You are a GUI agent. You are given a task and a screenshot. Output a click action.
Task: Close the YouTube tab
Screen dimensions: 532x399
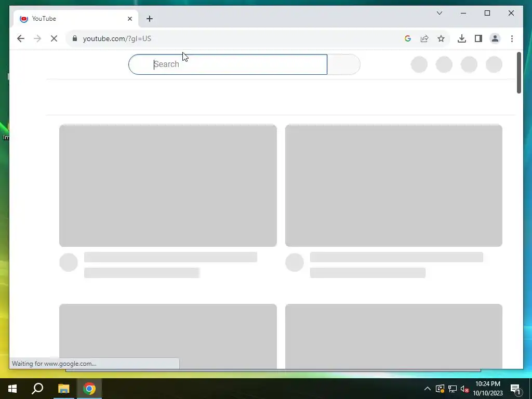[129, 19]
